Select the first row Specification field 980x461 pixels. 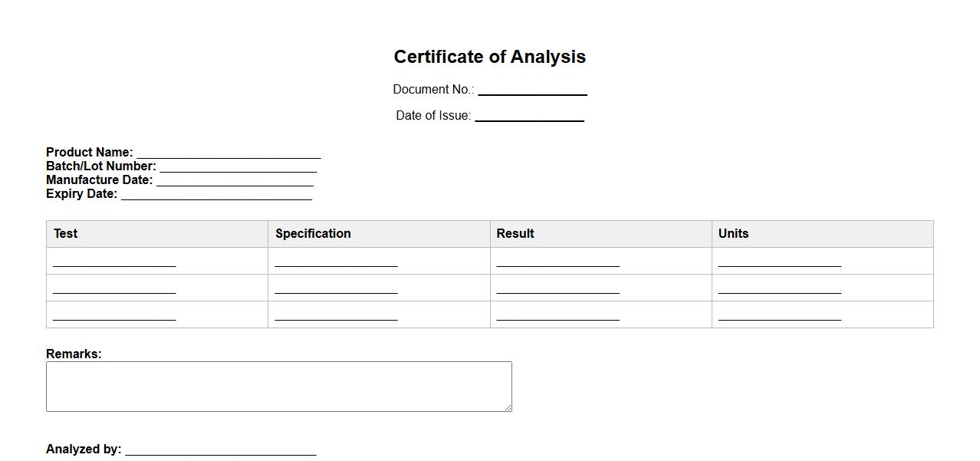point(336,261)
